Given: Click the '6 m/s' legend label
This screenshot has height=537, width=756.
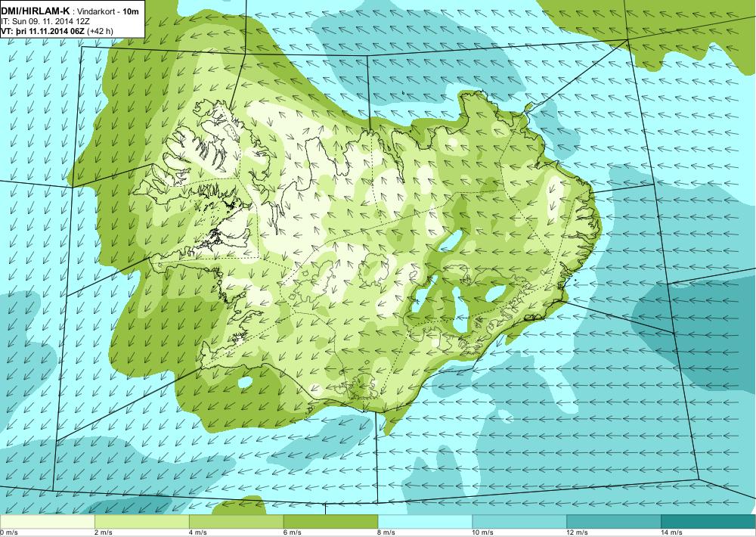Looking at the screenshot, I should (293, 532).
